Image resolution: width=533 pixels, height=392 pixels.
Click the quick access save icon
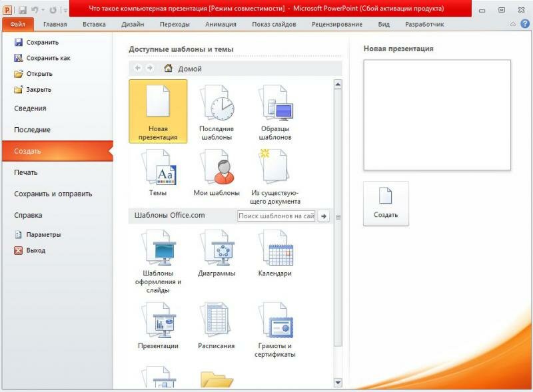tap(23, 10)
